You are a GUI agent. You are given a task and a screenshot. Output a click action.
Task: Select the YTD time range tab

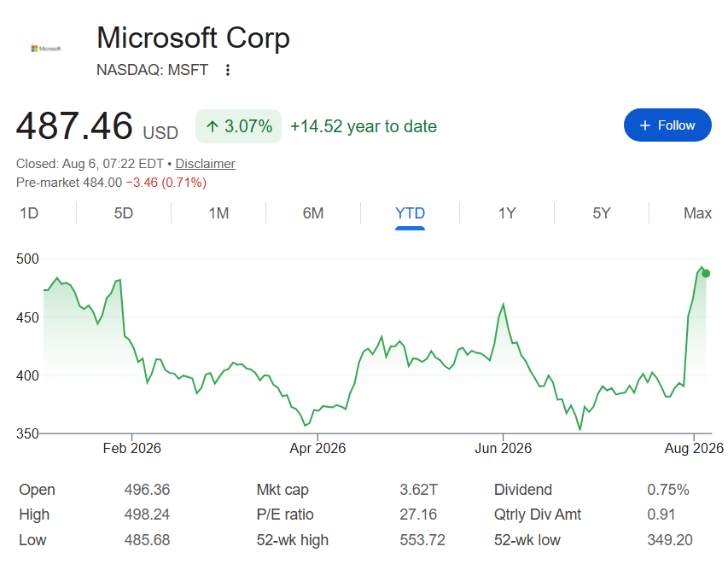coord(410,213)
